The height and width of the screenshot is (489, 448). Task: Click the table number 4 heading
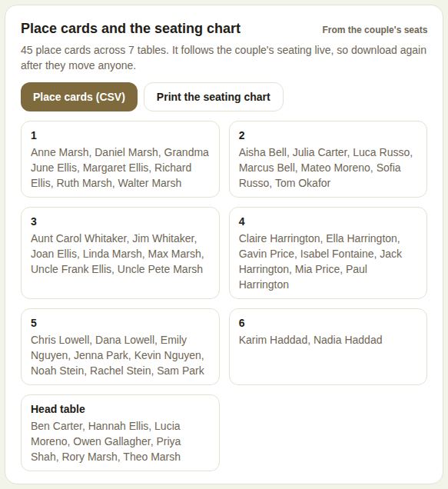tap(241, 221)
